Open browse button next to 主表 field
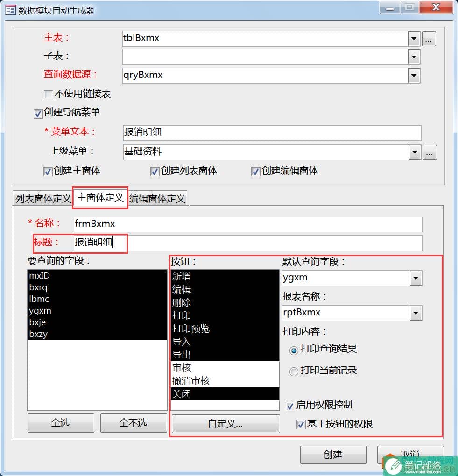Image resolution: width=458 pixels, height=476 pixels. pos(429,39)
